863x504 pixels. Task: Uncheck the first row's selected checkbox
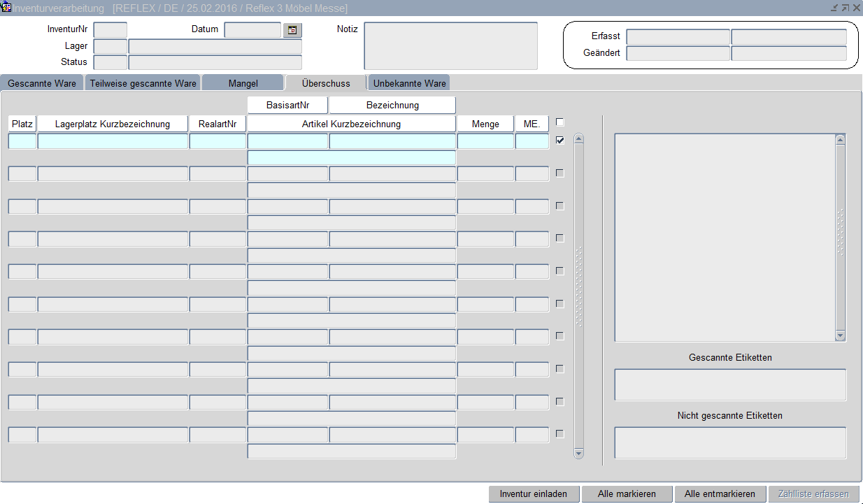click(x=559, y=141)
